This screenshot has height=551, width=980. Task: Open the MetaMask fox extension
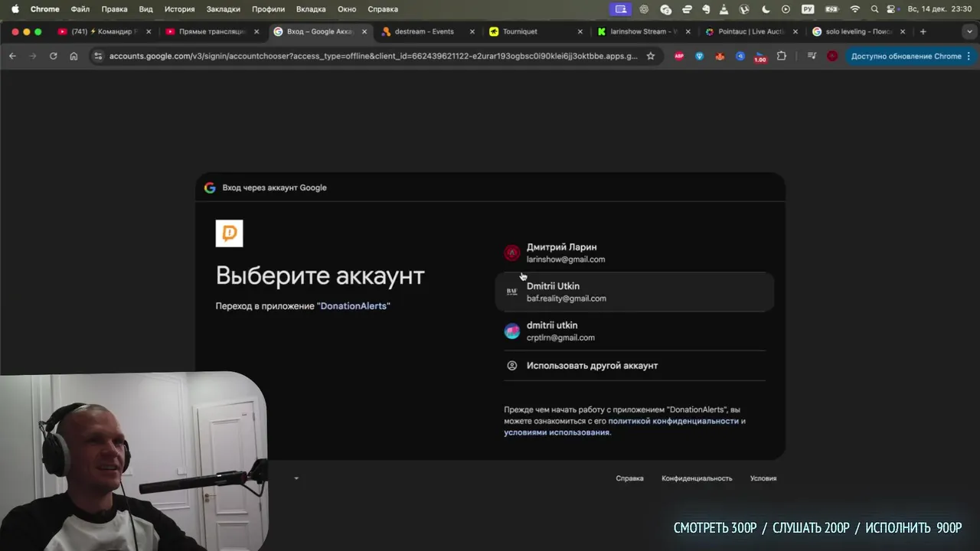(x=720, y=56)
